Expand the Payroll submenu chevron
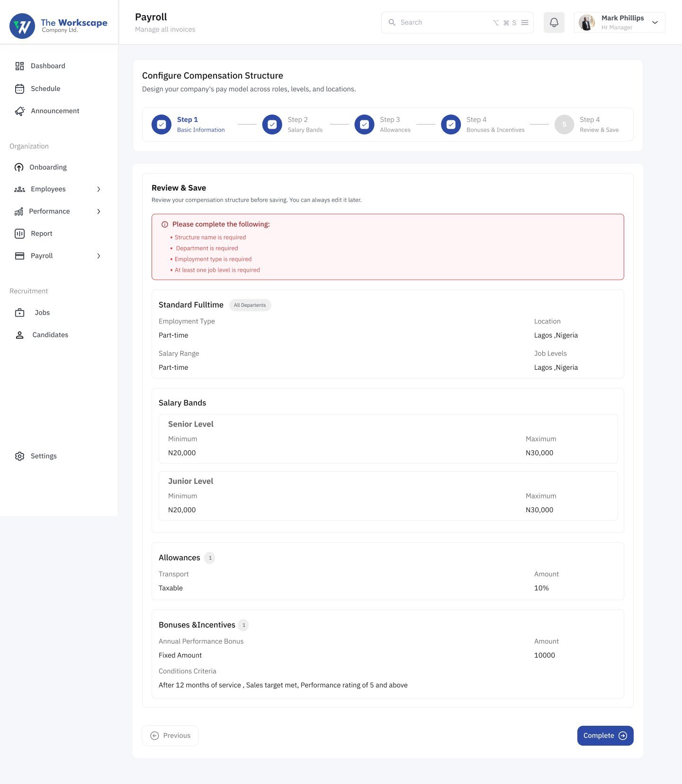This screenshot has height=784, width=682. (99, 256)
